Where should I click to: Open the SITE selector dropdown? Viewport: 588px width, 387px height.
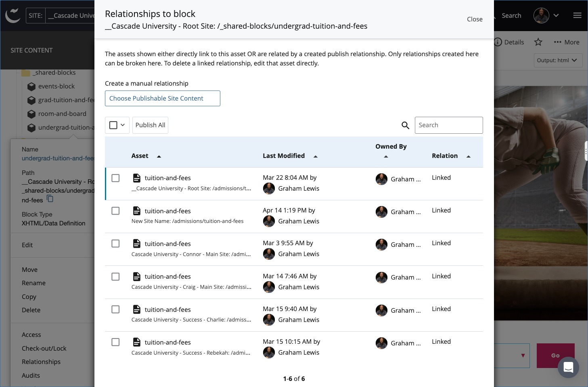[x=61, y=16]
